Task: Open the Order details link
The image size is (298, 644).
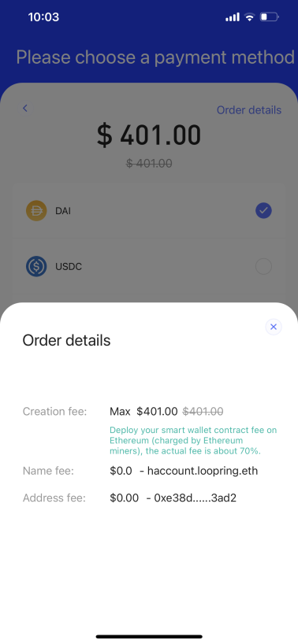Action: point(249,110)
